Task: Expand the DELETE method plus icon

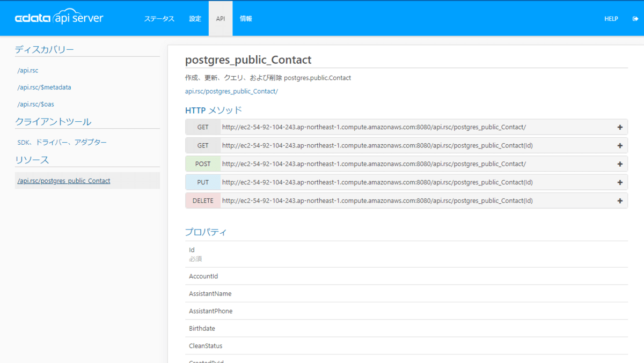Action: [x=620, y=201]
